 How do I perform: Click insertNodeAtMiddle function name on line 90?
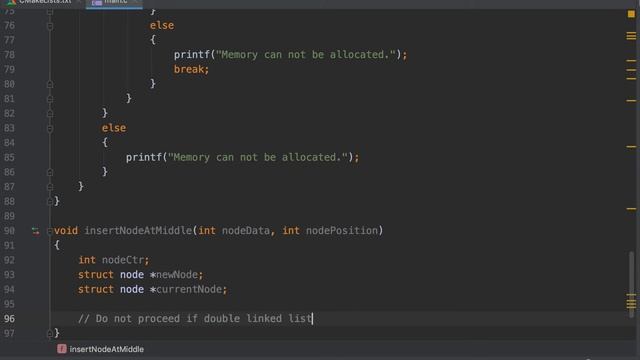138,231
